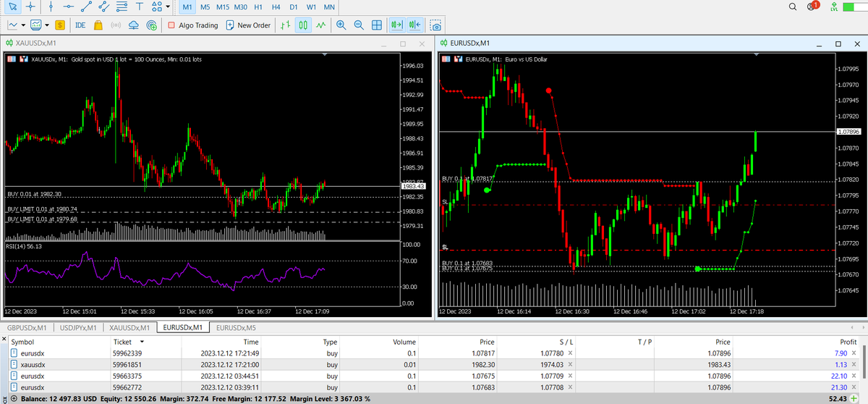Toggle Algo Trading

pyautogui.click(x=193, y=25)
